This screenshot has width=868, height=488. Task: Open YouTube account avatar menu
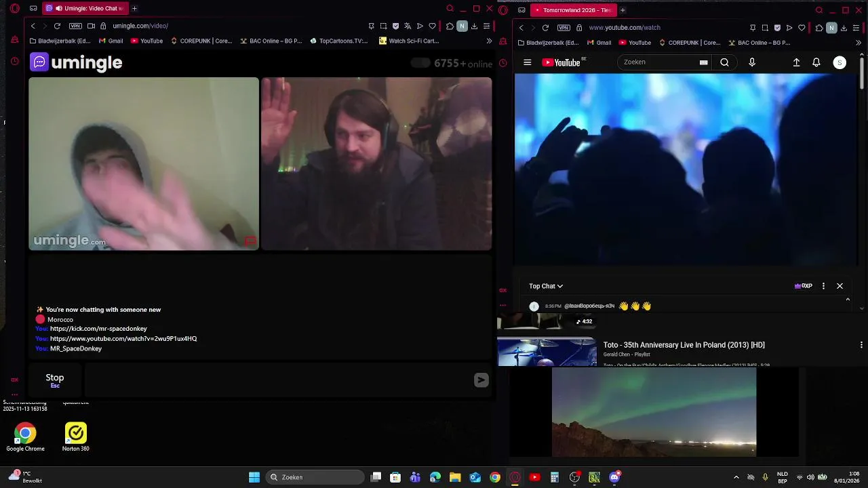(840, 62)
